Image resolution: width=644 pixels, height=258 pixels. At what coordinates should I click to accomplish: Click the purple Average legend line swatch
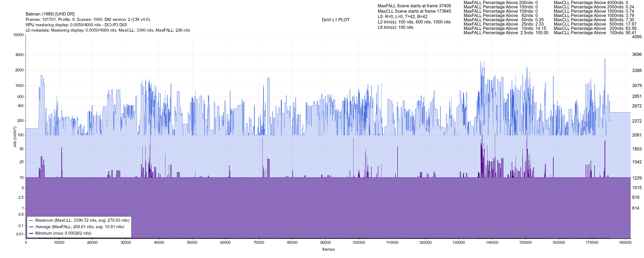[31, 227]
